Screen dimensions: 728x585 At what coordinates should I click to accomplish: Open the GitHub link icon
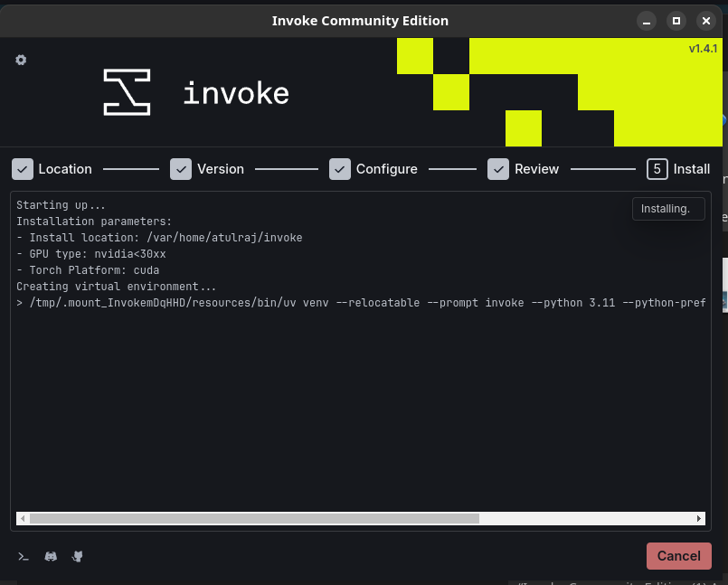point(78,556)
